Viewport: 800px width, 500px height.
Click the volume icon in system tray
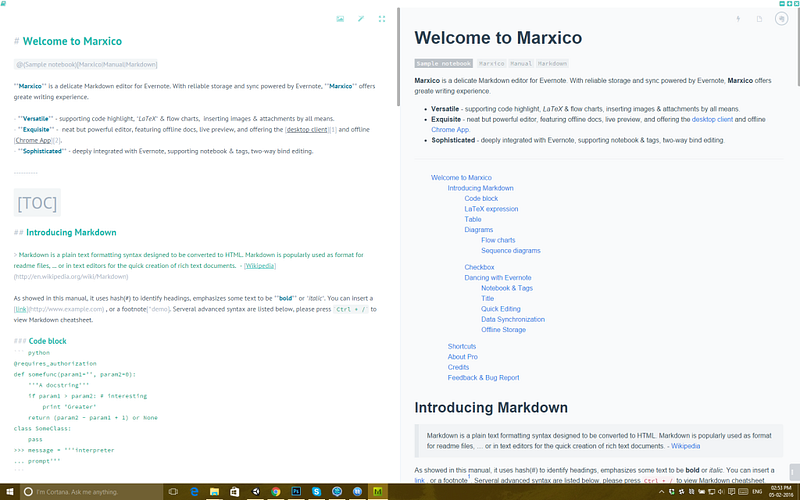pyautogui.click(x=721, y=492)
